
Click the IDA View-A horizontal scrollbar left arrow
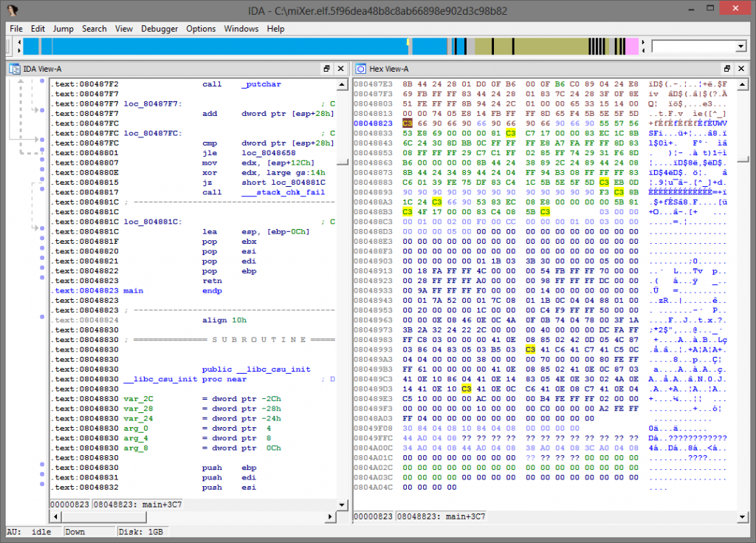point(55,516)
